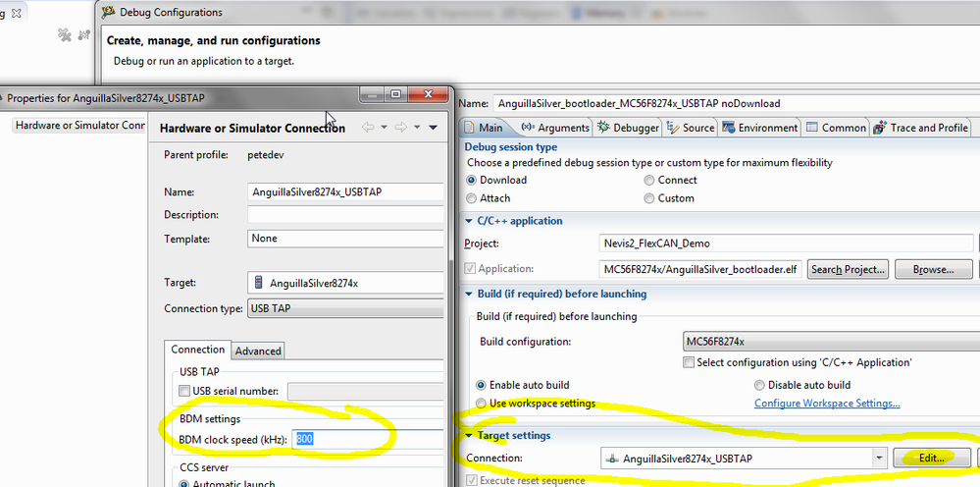Click the Trace and Profile tab icon
This screenshot has width=980, height=487.
pyautogui.click(x=880, y=128)
